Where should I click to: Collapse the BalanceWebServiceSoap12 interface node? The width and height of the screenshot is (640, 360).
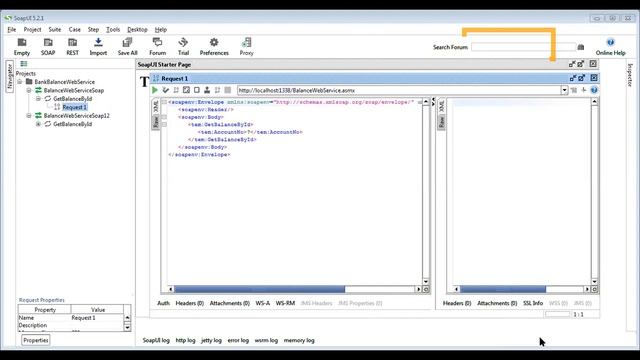[29, 116]
